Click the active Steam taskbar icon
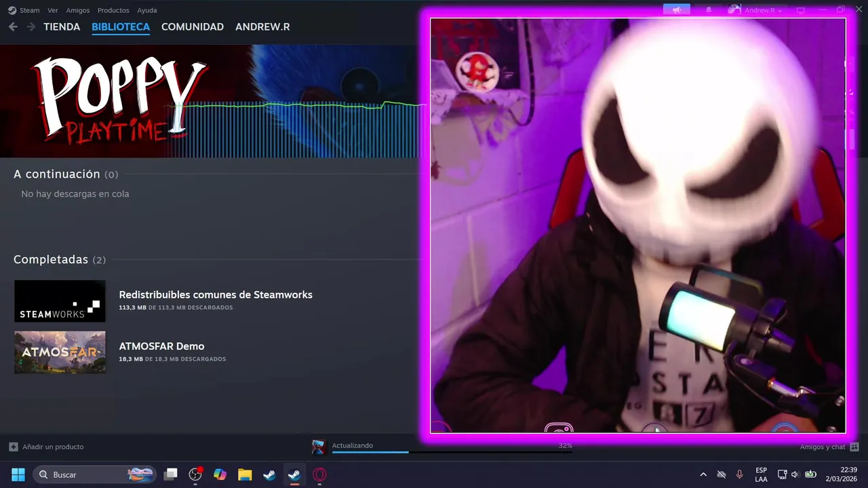Viewport: 868px width, 488px height. [294, 474]
